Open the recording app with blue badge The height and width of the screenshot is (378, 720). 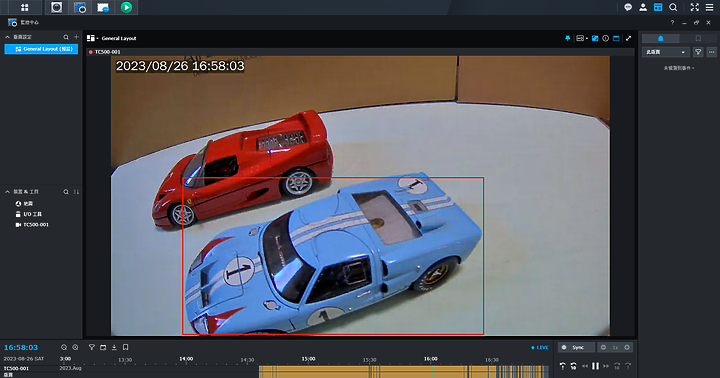click(x=103, y=7)
